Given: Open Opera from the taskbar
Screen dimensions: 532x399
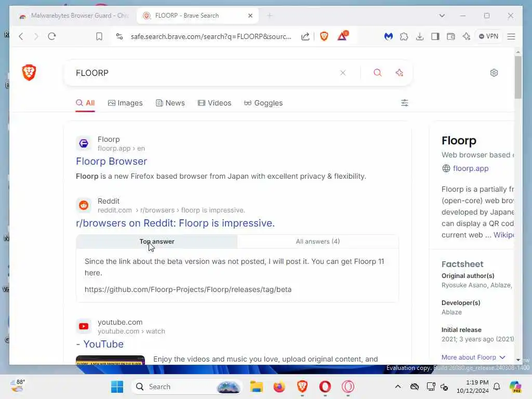Looking at the screenshot, I should 325,387.
